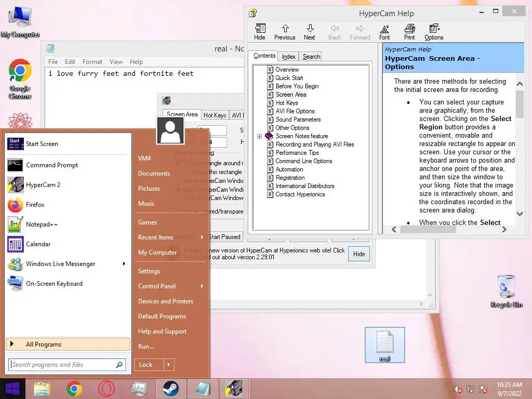Screen dimensions: 532x399
Task: Open On-Screen Keyboard from the start menu
Action: 67,284
